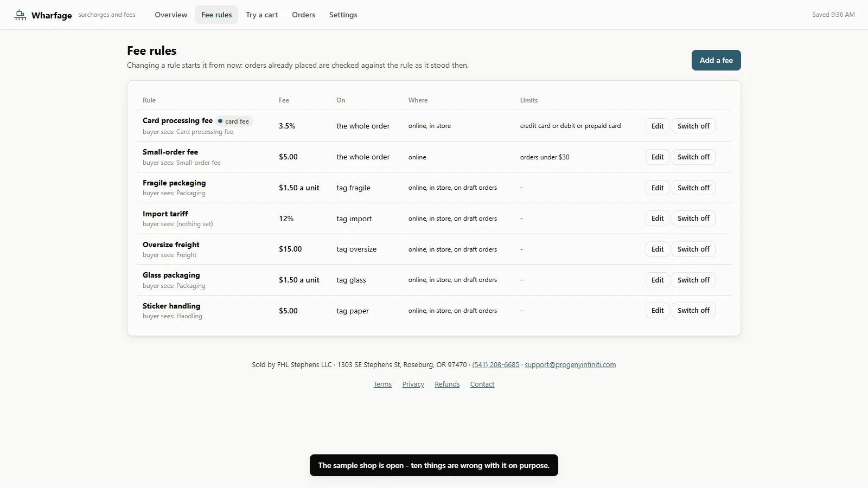Click the $15.00 fee value
The height and width of the screenshot is (488, 868).
pos(290,249)
